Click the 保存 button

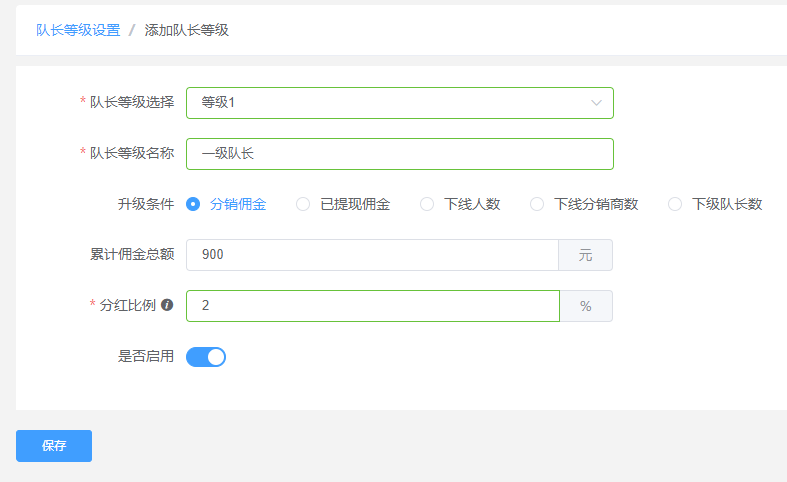[54, 446]
